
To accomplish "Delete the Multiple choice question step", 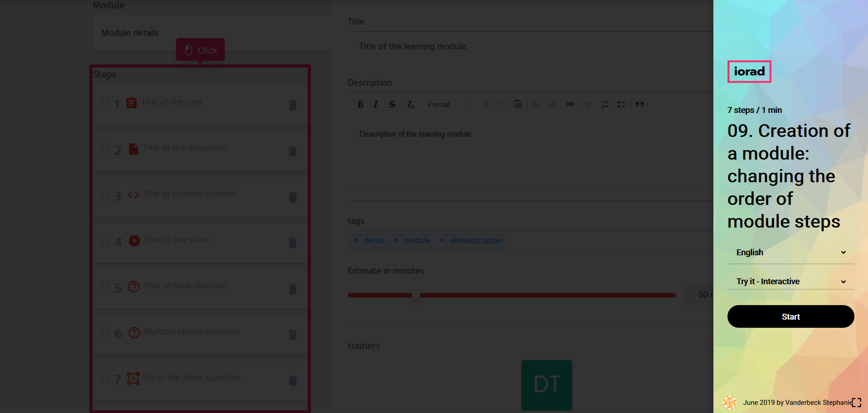I will tap(293, 335).
